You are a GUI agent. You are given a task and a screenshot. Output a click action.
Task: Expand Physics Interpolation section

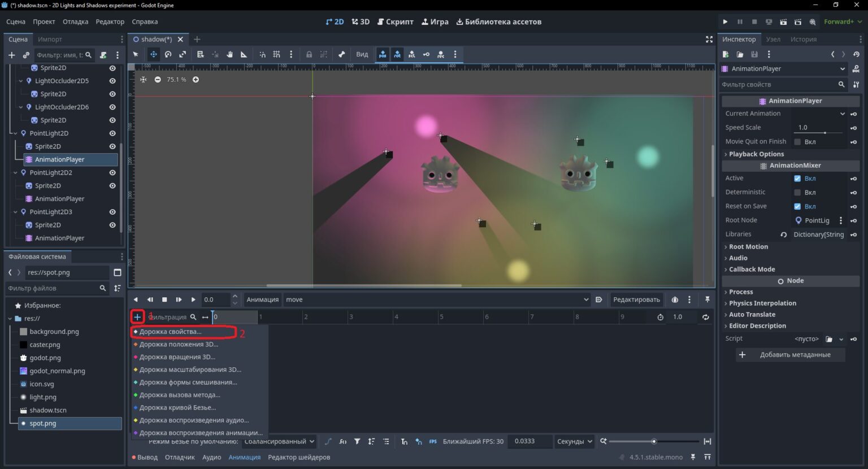tap(763, 303)
